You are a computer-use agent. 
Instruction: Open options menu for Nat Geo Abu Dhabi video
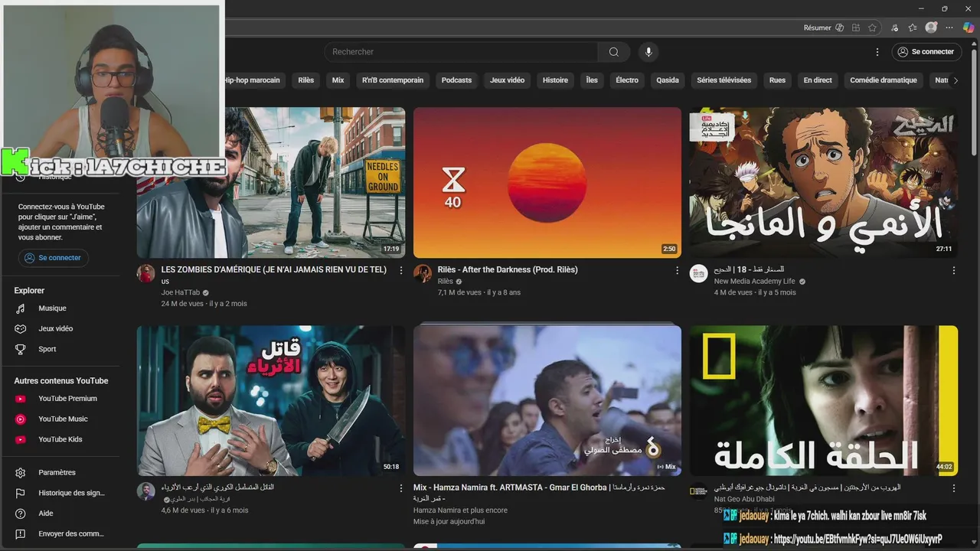tap(954, 487)
